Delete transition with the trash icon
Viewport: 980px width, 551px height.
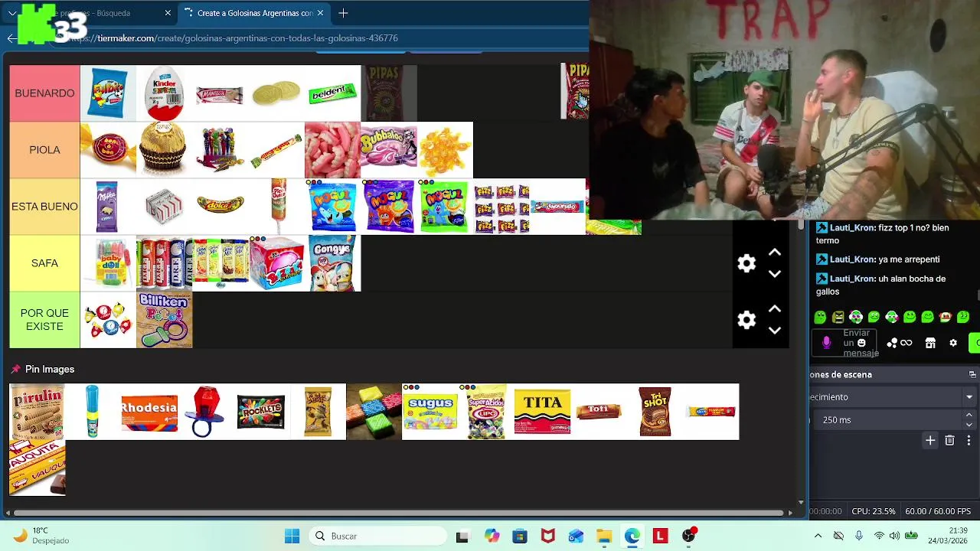coord(949,440)
